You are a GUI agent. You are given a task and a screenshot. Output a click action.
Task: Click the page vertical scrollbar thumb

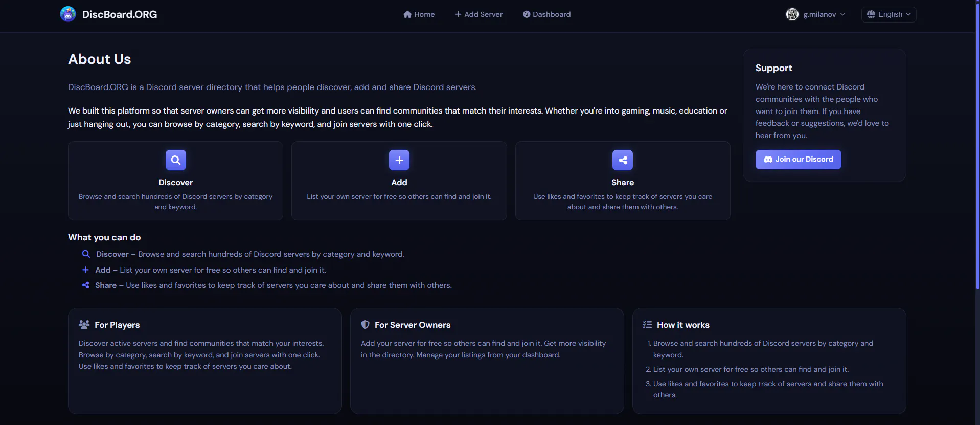click(977, 146)
